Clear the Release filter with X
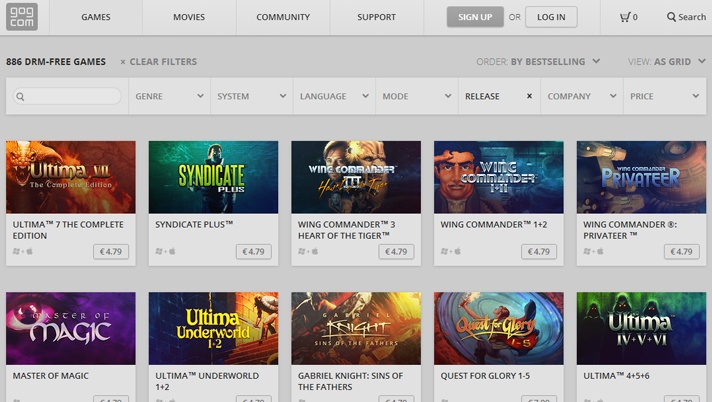 coord(529,96)
